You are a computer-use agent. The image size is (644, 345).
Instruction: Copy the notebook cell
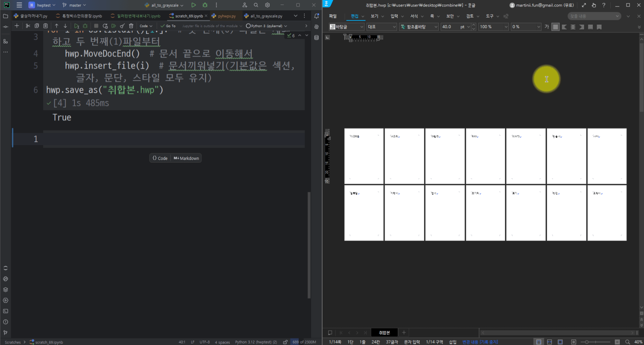click(37, 26)
